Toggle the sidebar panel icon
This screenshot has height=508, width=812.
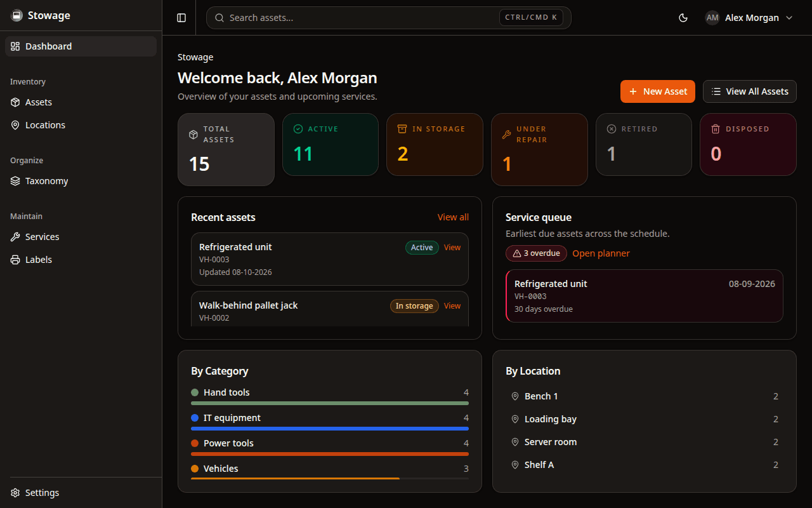pyautogui.click(x=181, y=18)
